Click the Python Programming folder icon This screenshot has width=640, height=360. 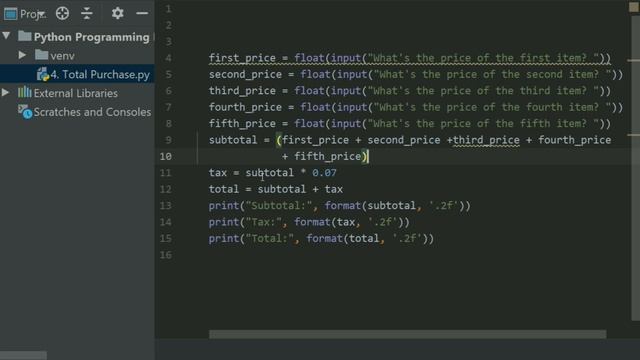coord(24,36)
